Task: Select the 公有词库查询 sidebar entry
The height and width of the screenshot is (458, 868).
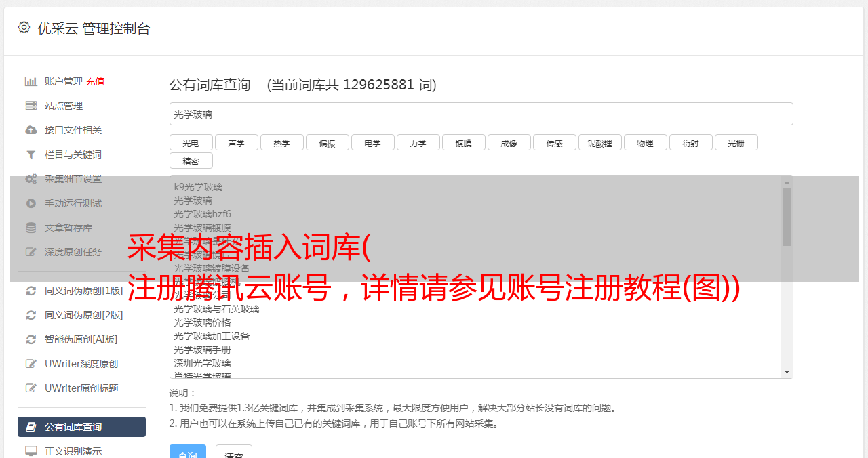Action: [x=81, y=427]
